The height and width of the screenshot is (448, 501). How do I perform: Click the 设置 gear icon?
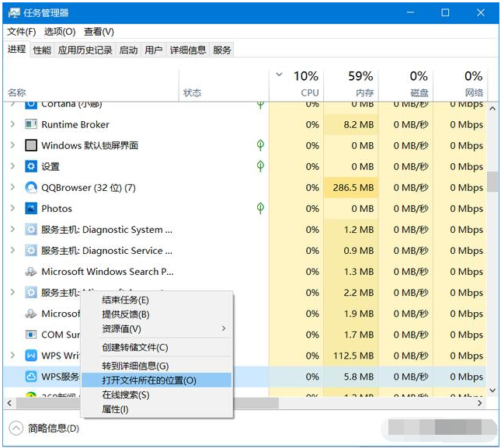coord(31,166)
